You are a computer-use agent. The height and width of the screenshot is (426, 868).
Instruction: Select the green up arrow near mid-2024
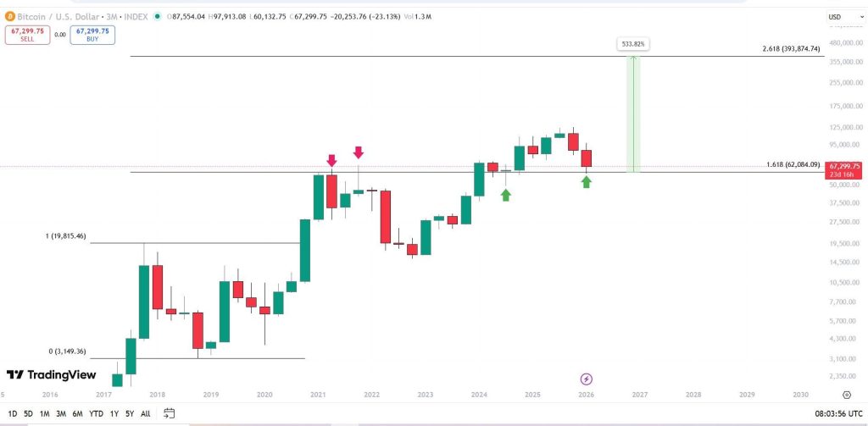pyautogui.click(x=506, y=195)
